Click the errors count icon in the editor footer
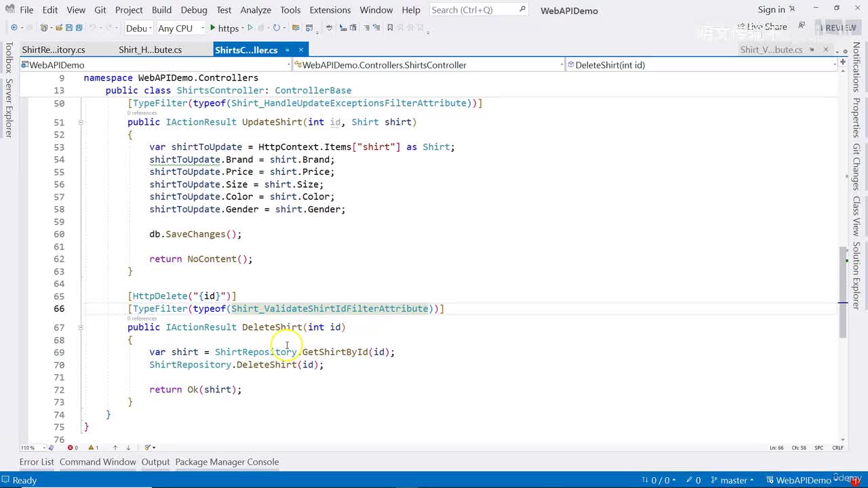 coord(72,447)
